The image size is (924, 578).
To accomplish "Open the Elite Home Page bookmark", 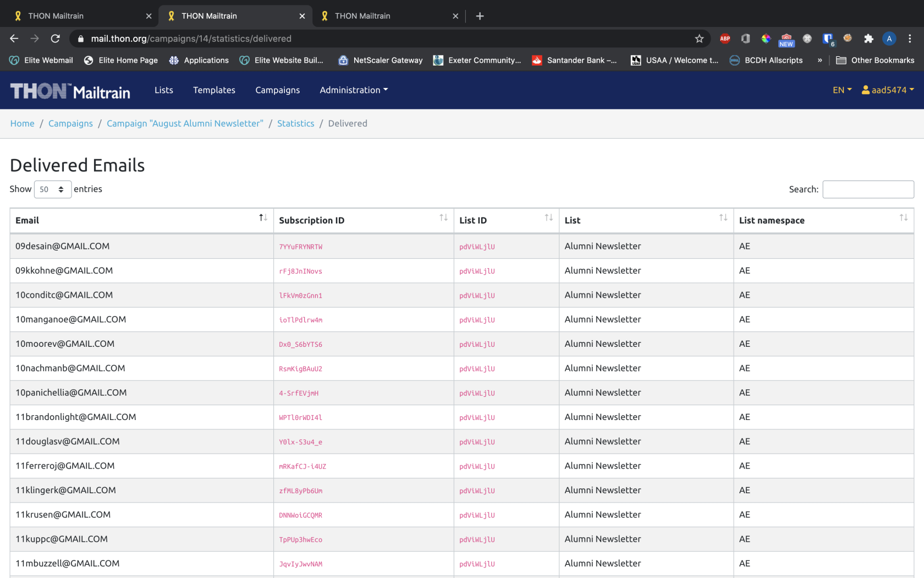I will click(121, 60).
